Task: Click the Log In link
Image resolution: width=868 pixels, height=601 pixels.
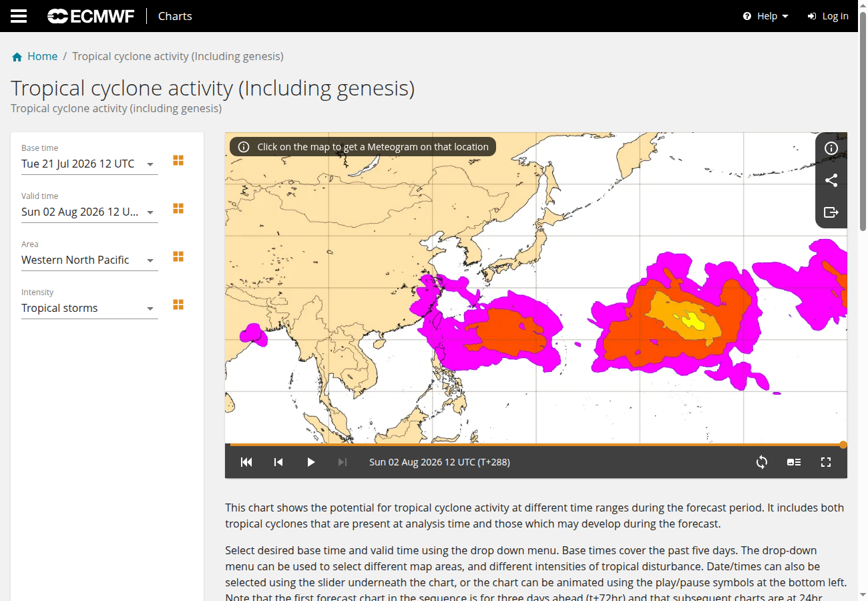Action: (x=828, y=16)
